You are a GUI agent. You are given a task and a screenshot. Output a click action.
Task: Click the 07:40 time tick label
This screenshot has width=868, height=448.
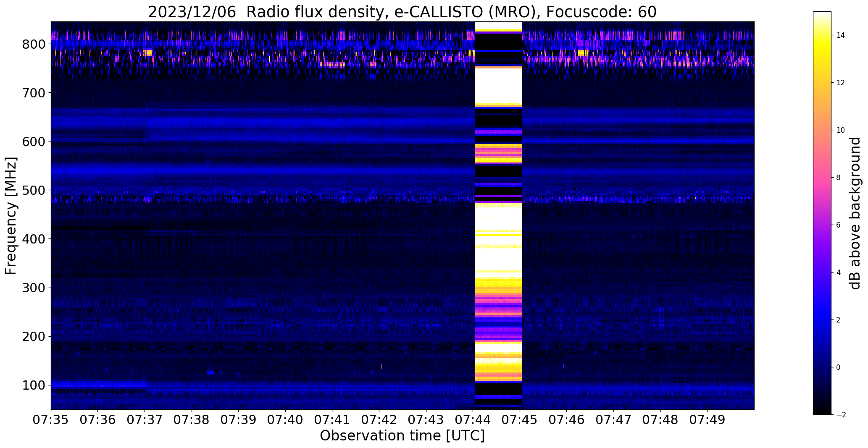(285, 420)
